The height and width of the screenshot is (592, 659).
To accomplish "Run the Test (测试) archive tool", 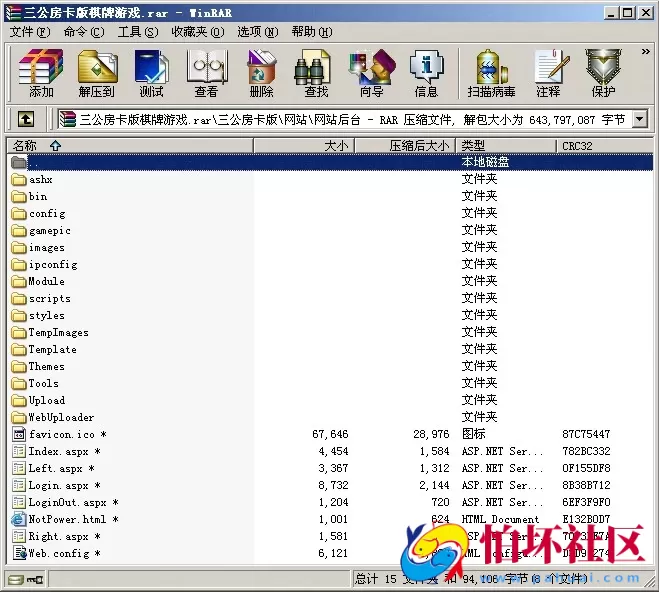I will click(151, 74).
